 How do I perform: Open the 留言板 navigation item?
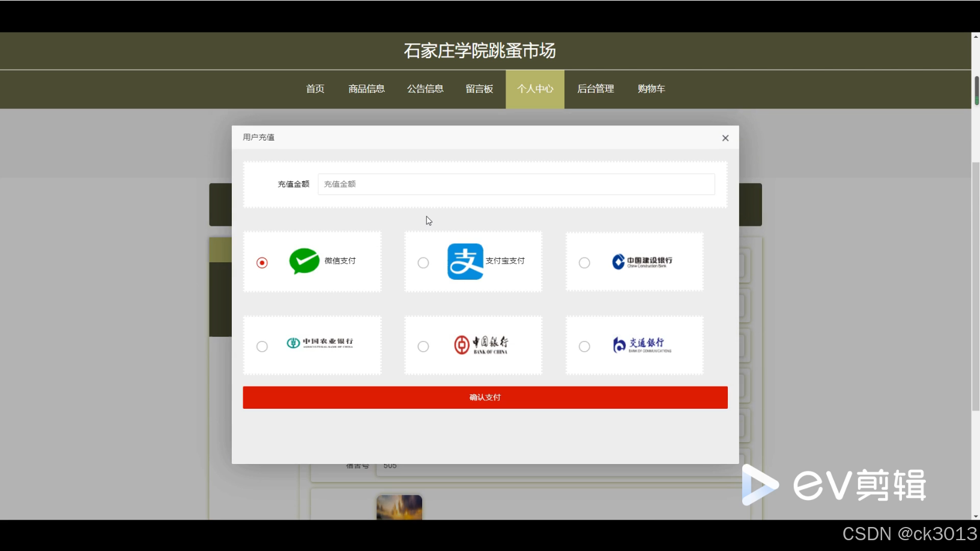point(479,89)
